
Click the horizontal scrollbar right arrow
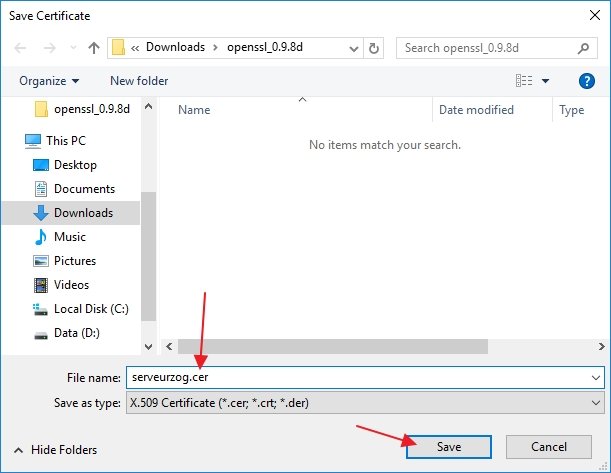click(x=601, y=346)
